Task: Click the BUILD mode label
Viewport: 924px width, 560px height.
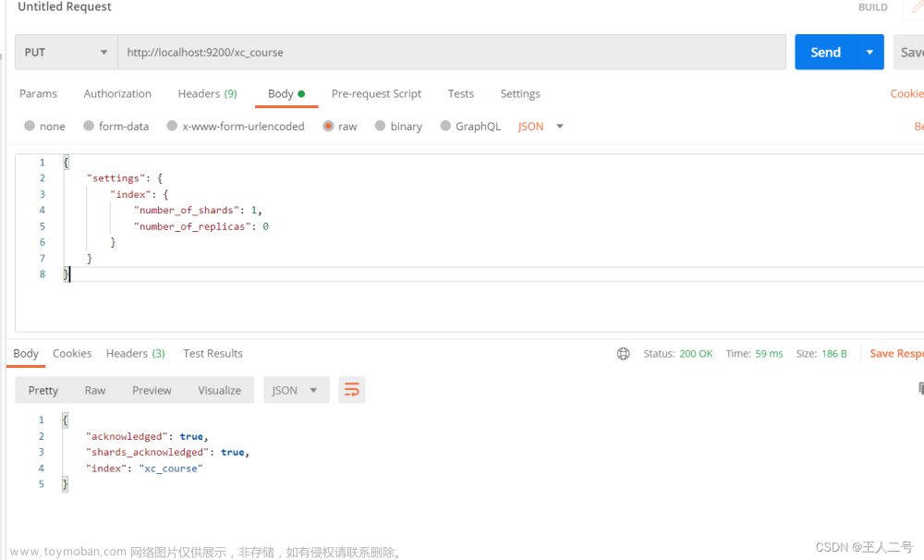Action: click(873, 7)
